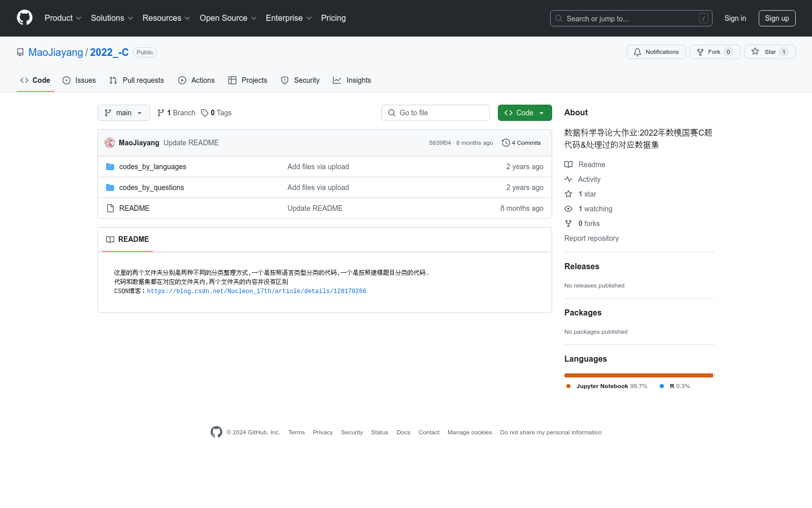Click the Activity pulse icon
Viewport: 812px width, 508px height.
568,179
